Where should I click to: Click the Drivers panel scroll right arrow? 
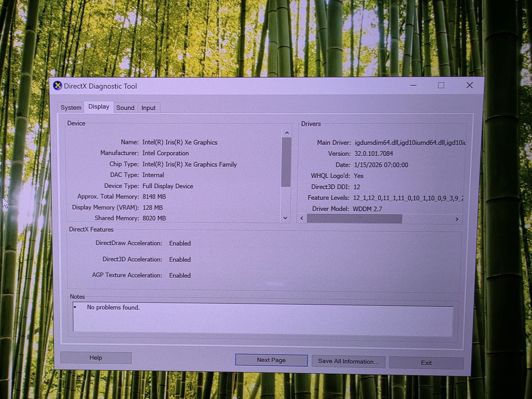click(x=457, y=219)
